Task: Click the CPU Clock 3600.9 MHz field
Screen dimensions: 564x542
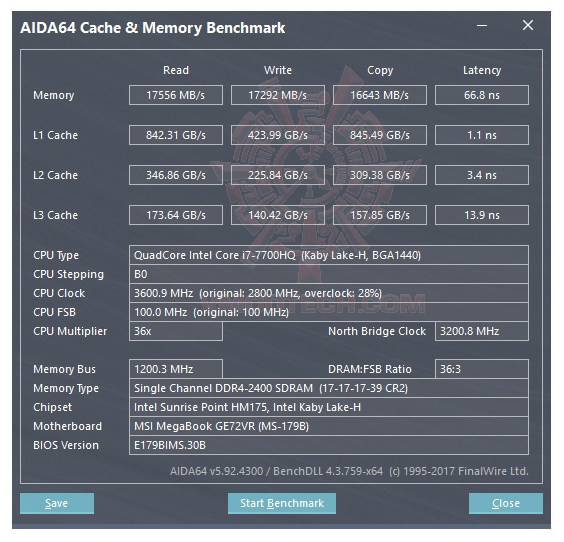Action: point(329,293)
